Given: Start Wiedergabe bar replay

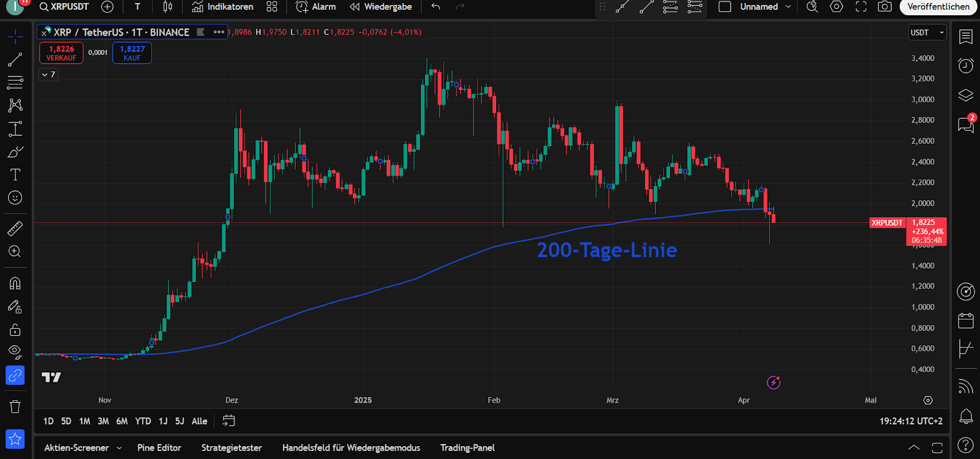Looking at the screenshot, I should (381, 7).
